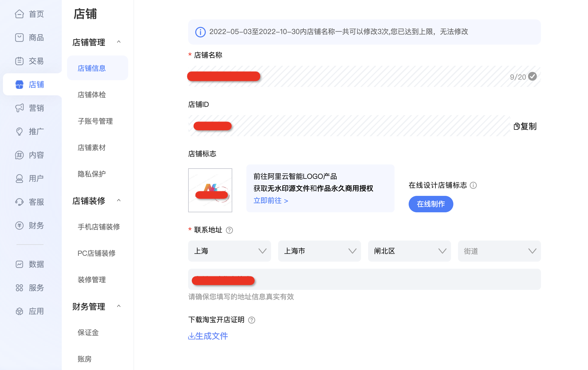588x370 pixels.
Task: Select 店铺信息 in the submenu
Action: (x=98, y=68)
